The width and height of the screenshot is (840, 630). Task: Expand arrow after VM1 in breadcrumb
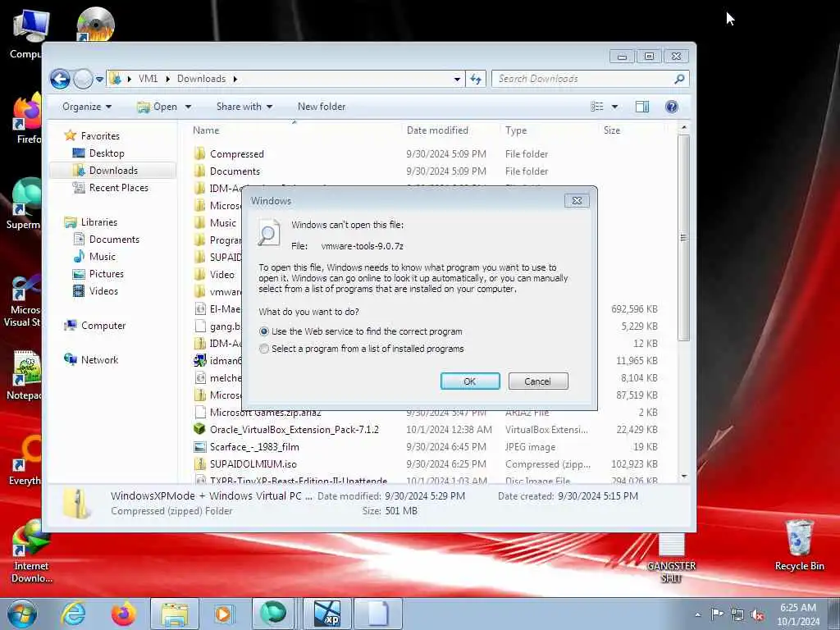[x=167, y=79]
